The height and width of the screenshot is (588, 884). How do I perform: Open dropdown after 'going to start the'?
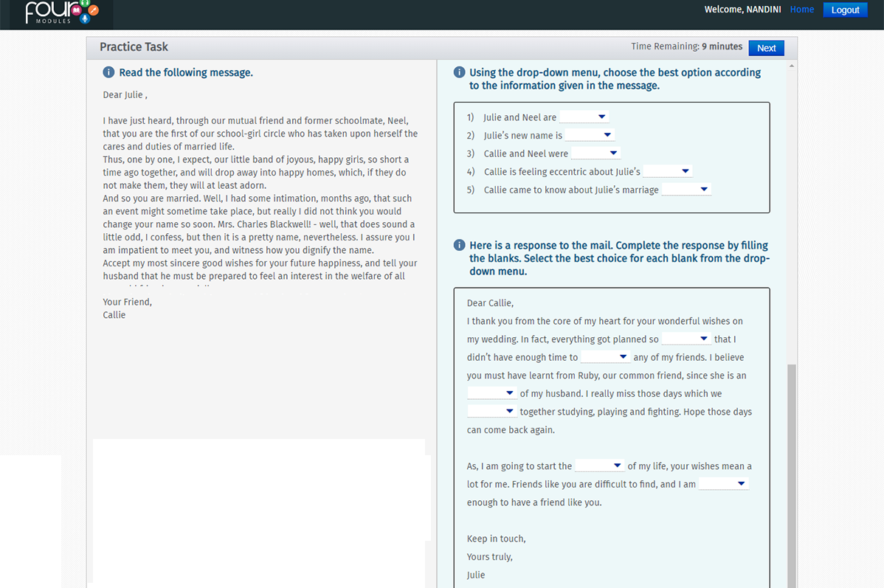[x=599, y=465]
